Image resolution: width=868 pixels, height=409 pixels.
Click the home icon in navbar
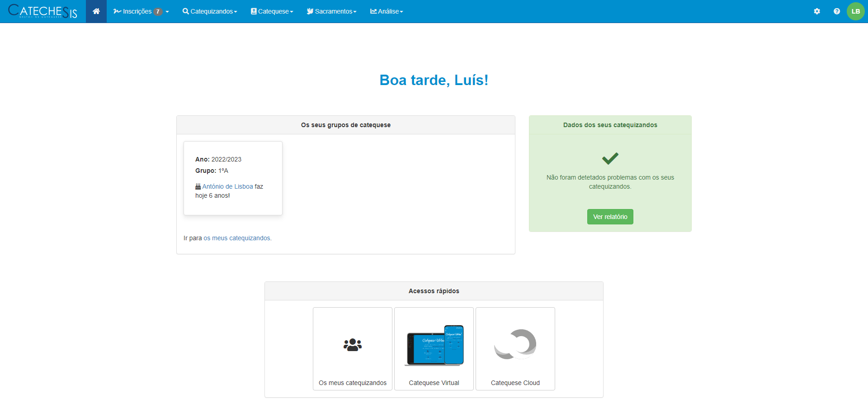click(96, 11)
